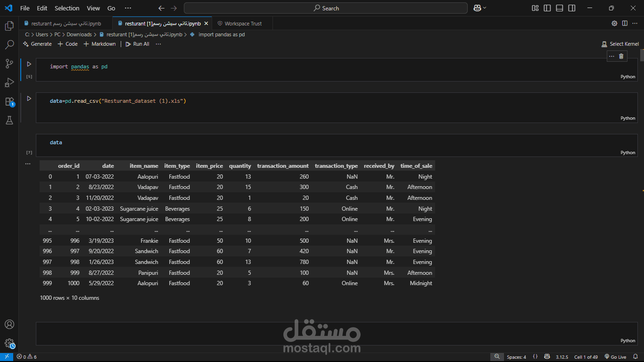Switch to the Workspace Trust tab
Screen dimensions: 644x362
click(x=243, y=23)
